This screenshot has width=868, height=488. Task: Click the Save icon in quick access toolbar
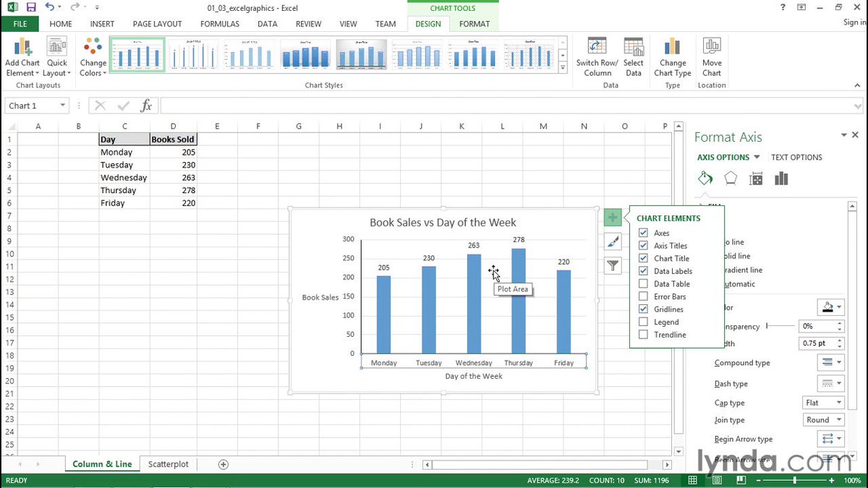click(30, 7)
